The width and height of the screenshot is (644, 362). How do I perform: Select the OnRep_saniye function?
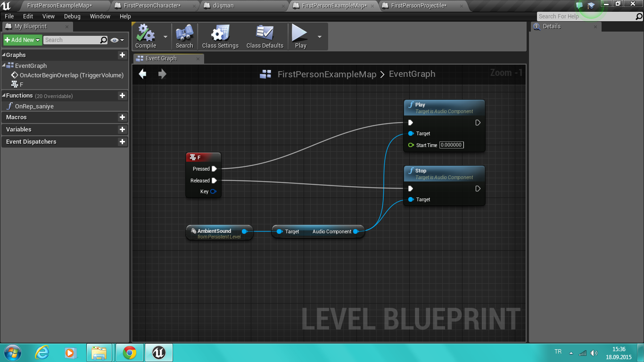point(34,107)
